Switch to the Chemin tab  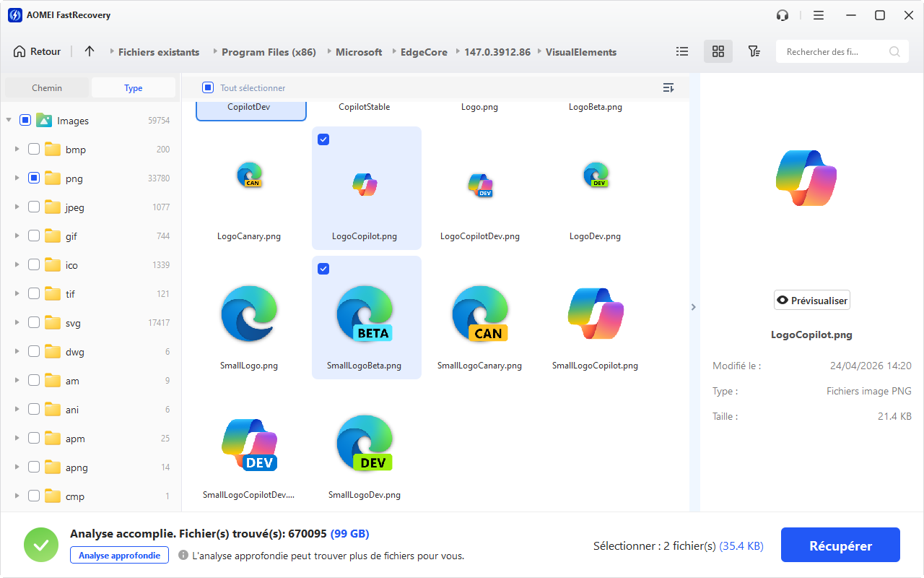(x=47, y=88)
